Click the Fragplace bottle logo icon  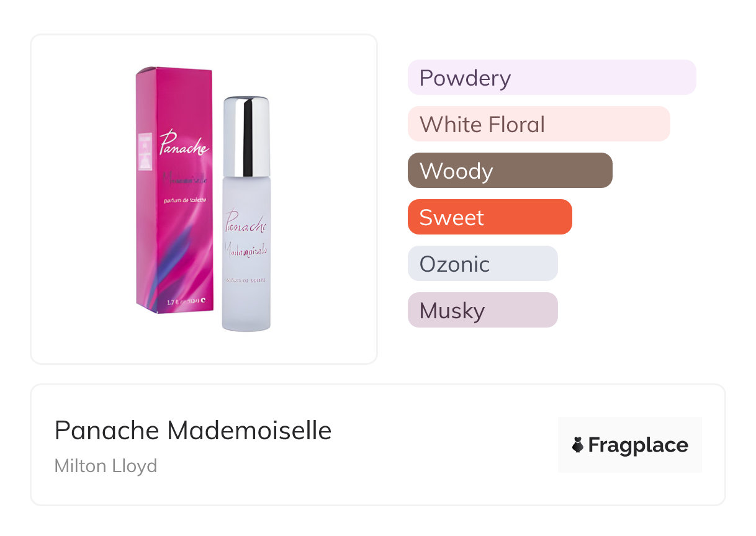click(x=578, y=445)
